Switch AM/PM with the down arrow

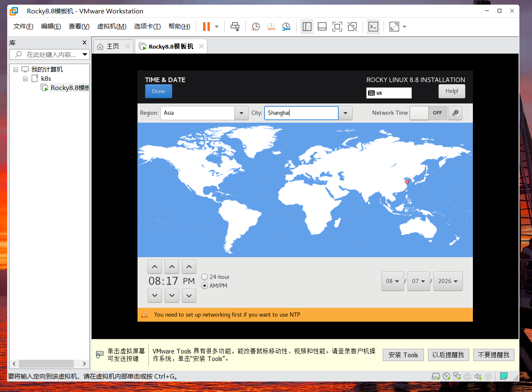(189, 295)
